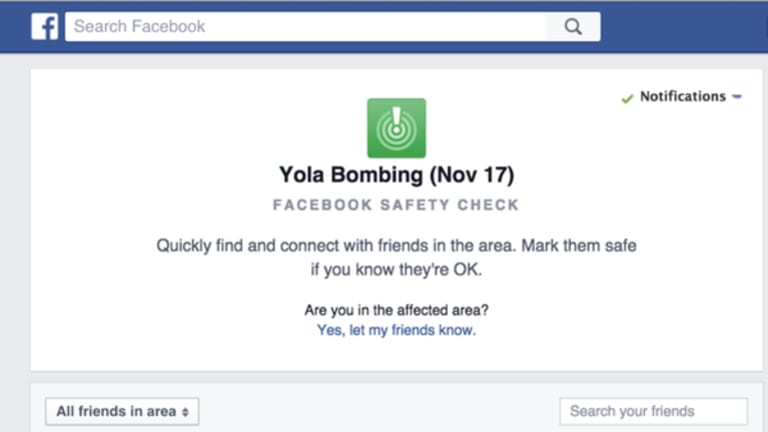Focus the "Search your friends" box
768x432 pixels.
(653, 411)
